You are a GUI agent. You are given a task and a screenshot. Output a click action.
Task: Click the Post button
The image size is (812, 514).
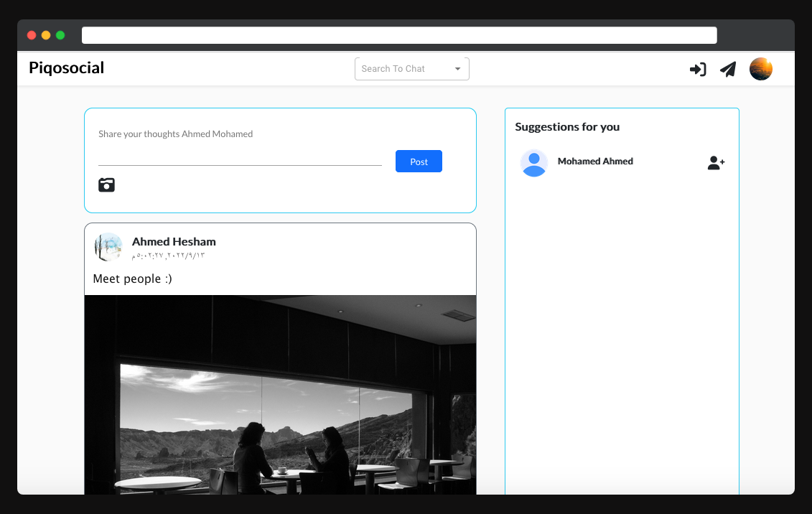419,162
